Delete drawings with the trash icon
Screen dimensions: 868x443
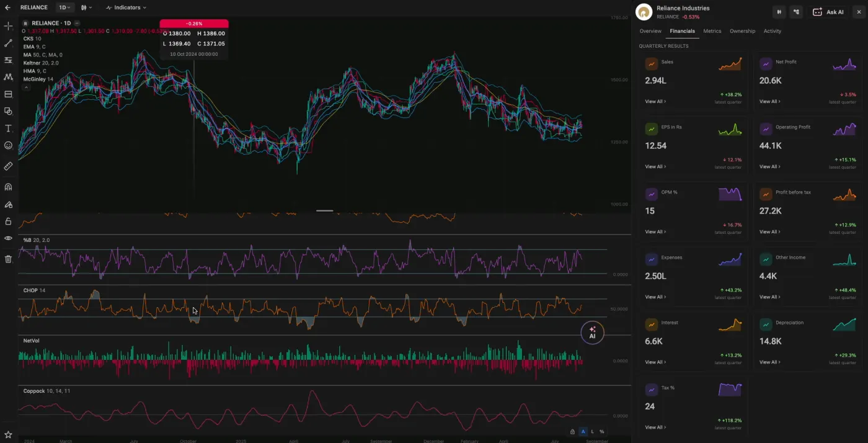coord(8,259)
